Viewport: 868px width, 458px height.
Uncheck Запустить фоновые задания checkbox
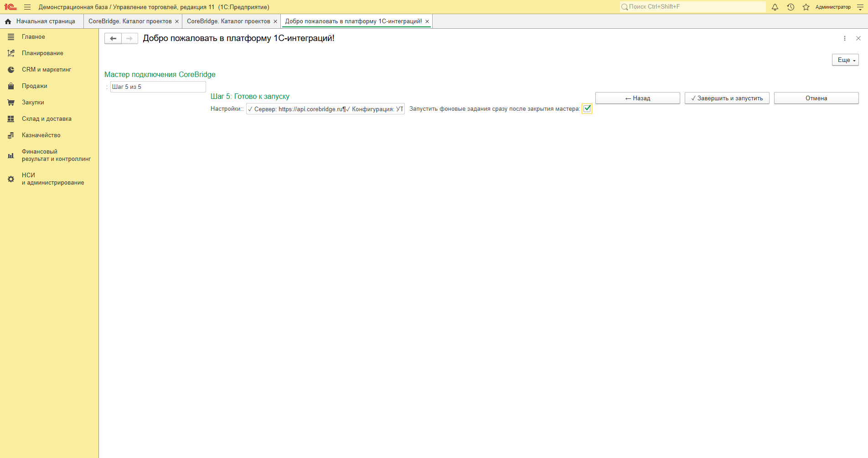point(587,108)
